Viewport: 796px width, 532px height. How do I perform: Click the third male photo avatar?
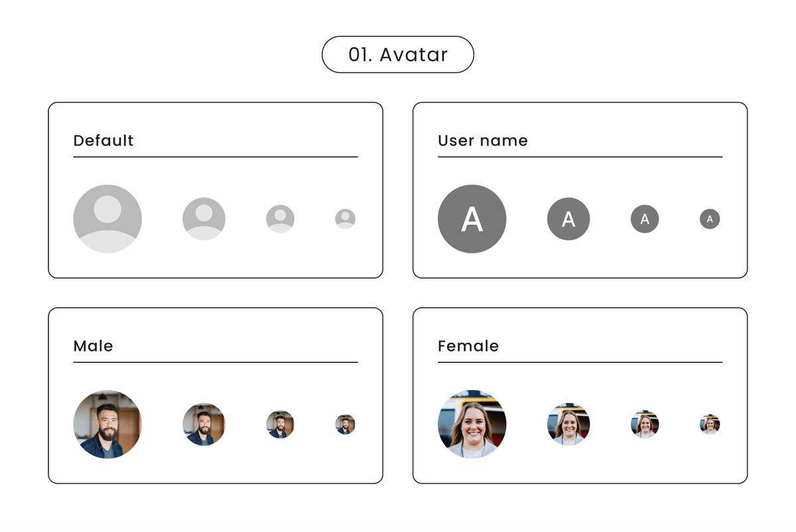[x=280, y=425]
